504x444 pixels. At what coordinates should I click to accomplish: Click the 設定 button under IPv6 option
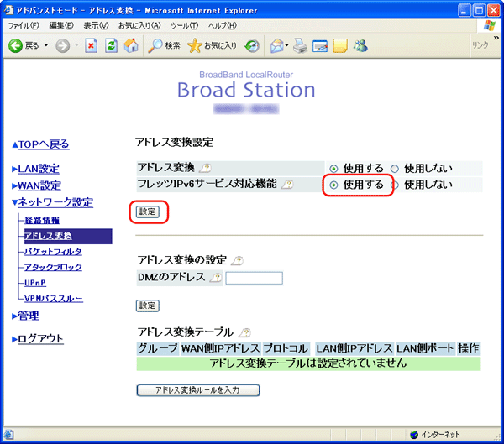pos(148,212)
